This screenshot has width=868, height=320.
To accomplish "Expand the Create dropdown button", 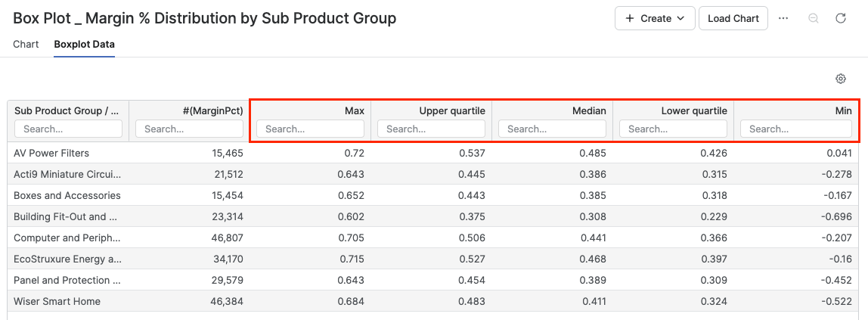I will coord(655,18).
